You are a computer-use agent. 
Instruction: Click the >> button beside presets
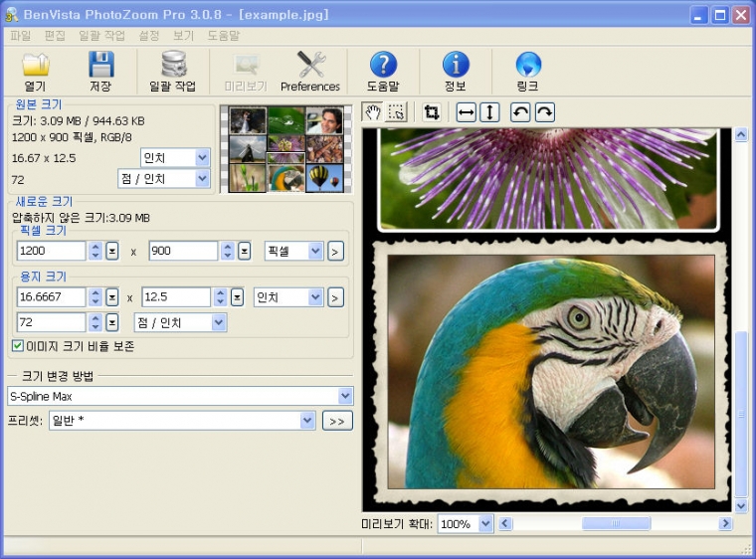click(336, 421)
